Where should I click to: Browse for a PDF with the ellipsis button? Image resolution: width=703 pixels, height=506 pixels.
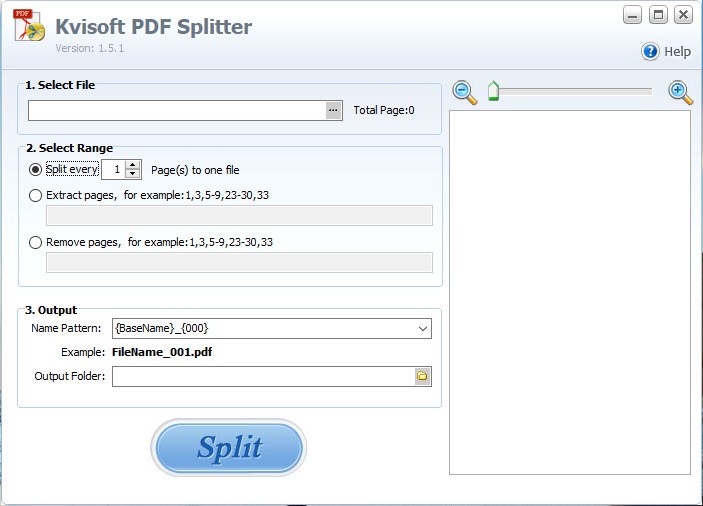(333, 110)
